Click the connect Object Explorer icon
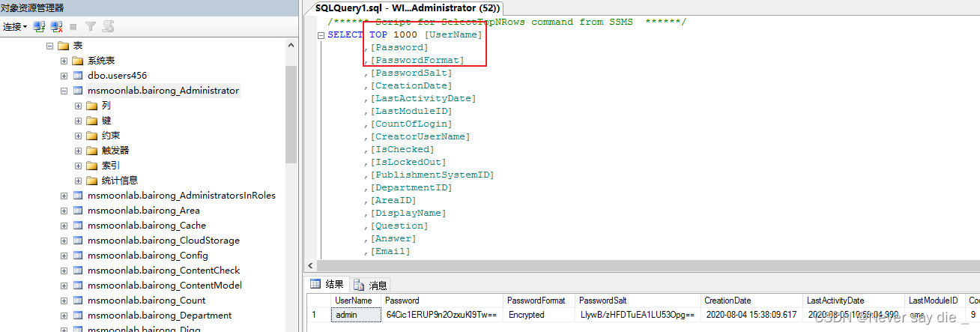Image resolution: width=980 pixels, height=332 pixels. coord(39,26)
